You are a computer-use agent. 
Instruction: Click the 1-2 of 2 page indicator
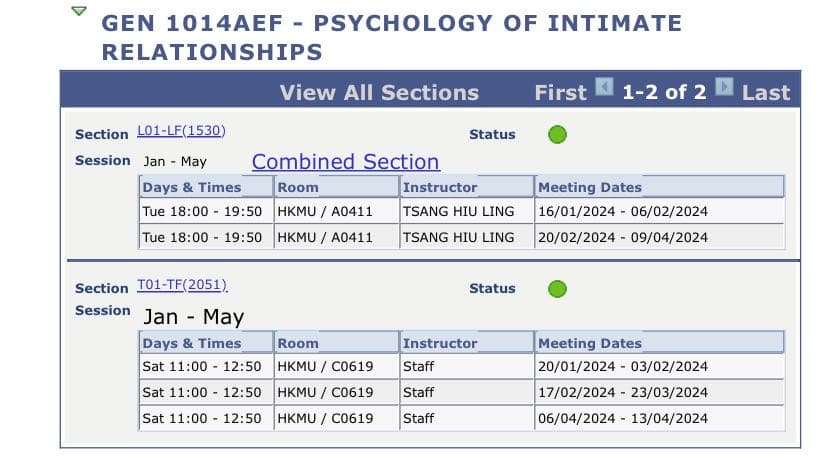click(x=664, y=92)
